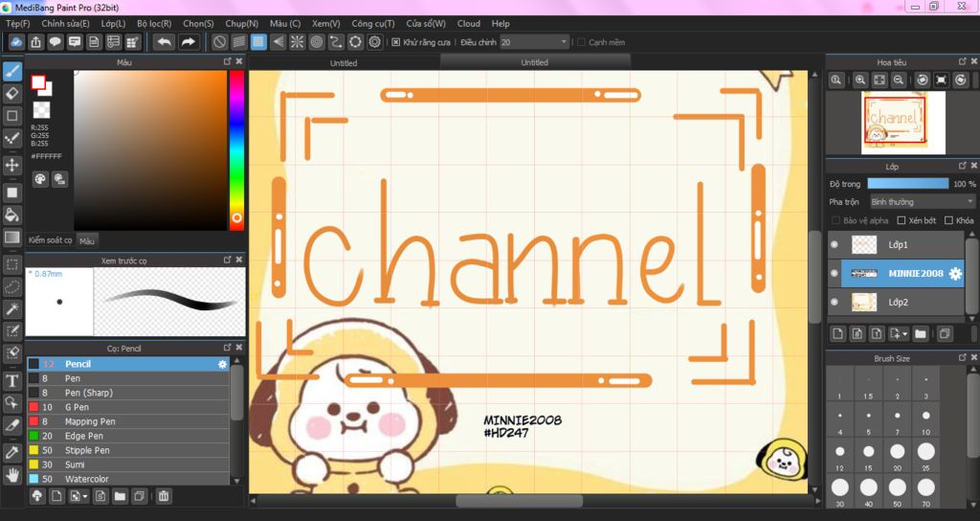This screenshot has height=521, width=980.
Task: Select the Gradient tool
Action: point(11,238)
